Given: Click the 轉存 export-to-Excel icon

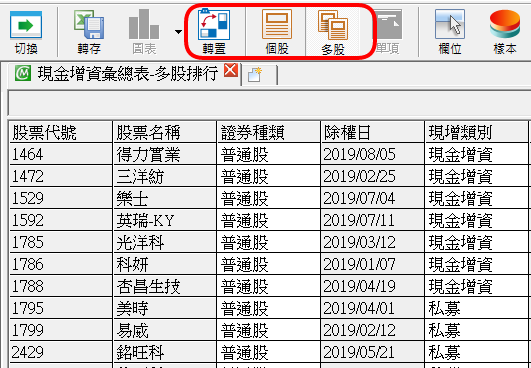Looking at the screenshot, I should pyautogui.click(x=89, y=32).
